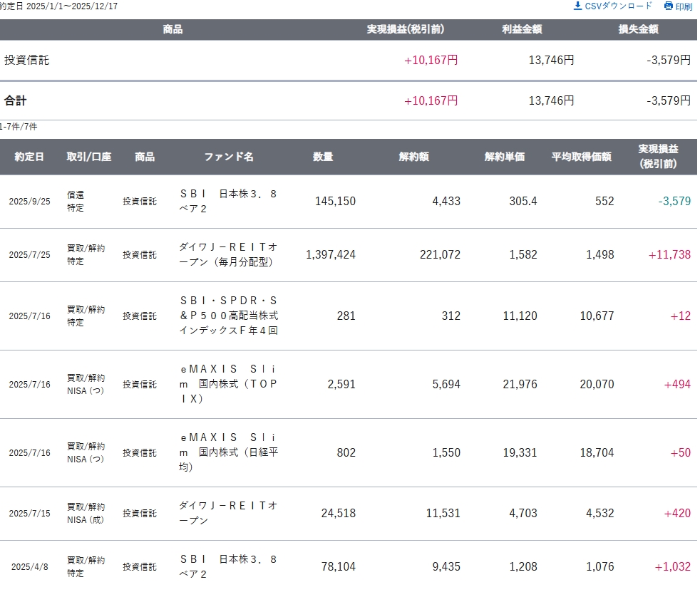Open the CSVダウンロード text link
Image resolution: width=700 pixels, height=592 pixels.
618,6
